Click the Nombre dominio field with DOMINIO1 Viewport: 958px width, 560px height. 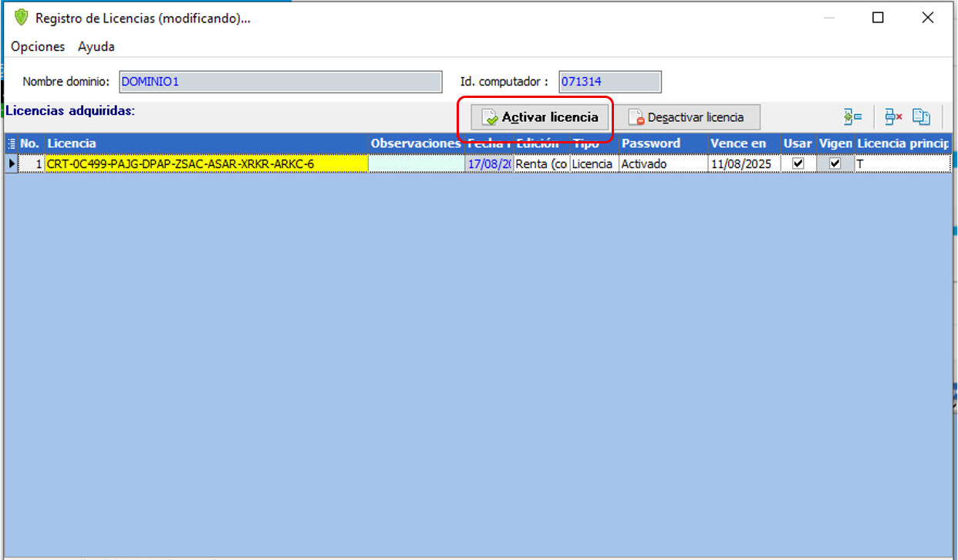(x=281, y=82)
